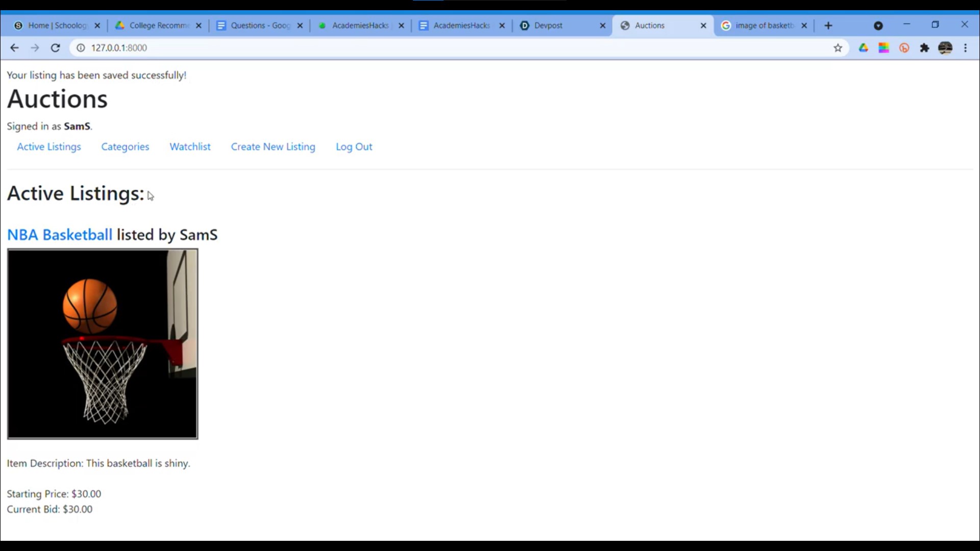Viewport: 980px width, 551px height.
Task: Click Create New Listing link
Action: (273, 147)
